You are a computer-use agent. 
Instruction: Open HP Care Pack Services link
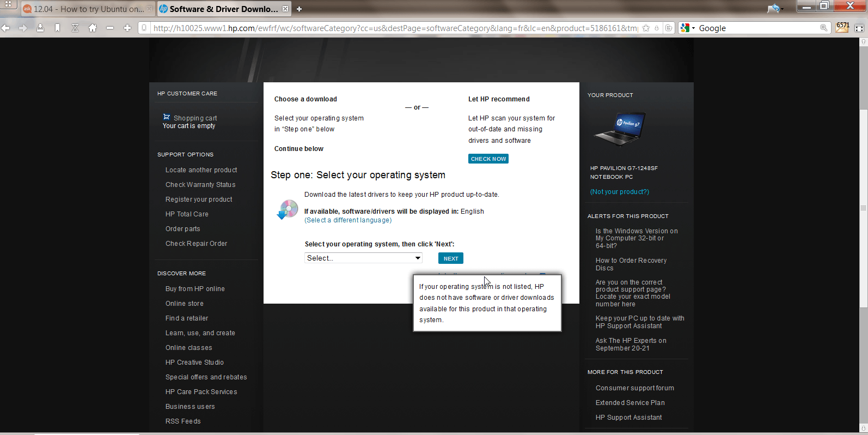pyautogui.click(x=201, y=392)
